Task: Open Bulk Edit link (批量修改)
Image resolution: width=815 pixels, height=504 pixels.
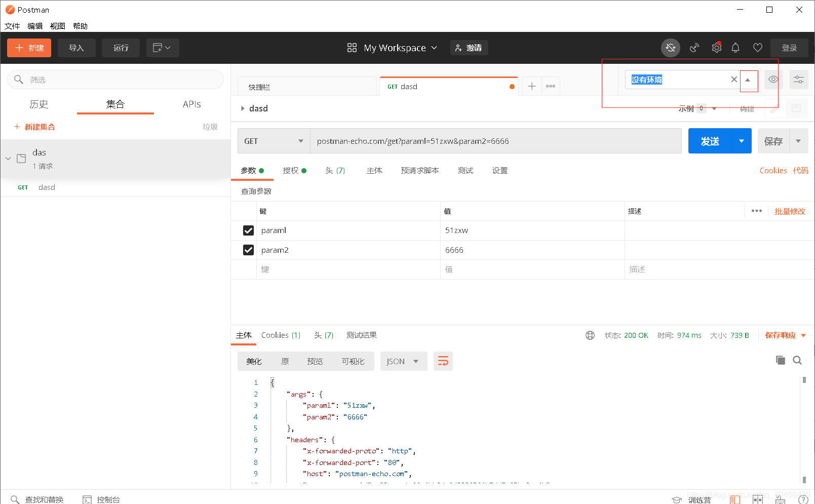Action: pyautogui.click(x=790, y=211)
